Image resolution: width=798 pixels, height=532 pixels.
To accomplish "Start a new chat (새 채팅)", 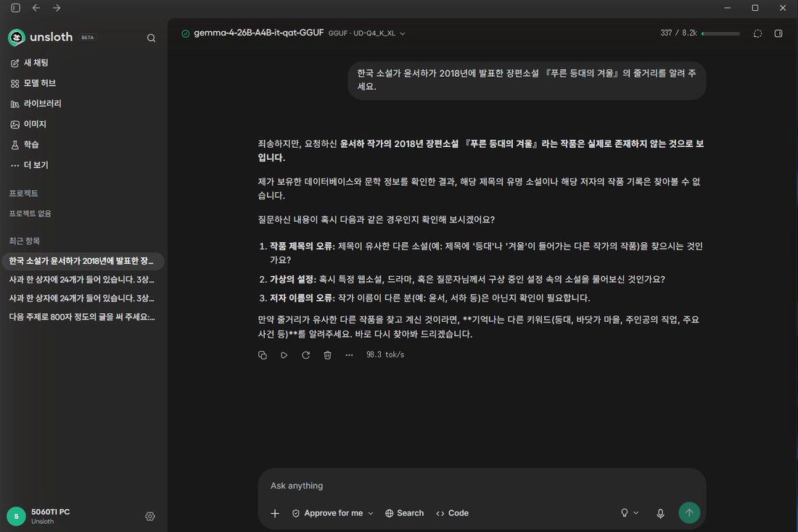I will [x=30, y=62].
